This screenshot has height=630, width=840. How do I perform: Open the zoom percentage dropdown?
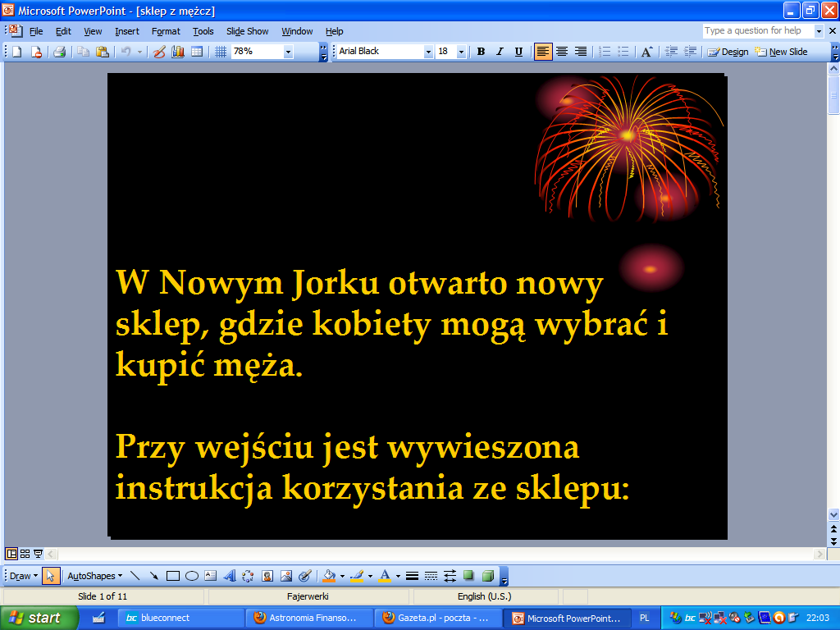pyautogui.click(x=288, y=52)
